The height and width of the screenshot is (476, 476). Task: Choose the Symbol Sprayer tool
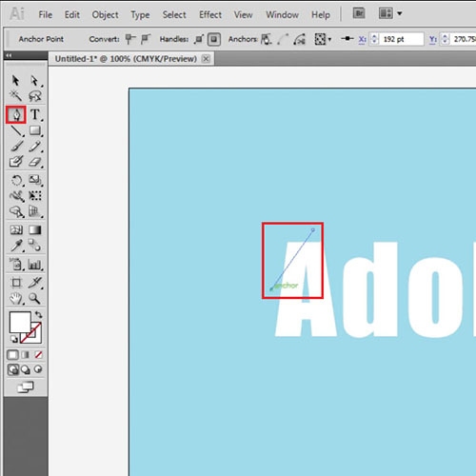[x=16, y=264]
